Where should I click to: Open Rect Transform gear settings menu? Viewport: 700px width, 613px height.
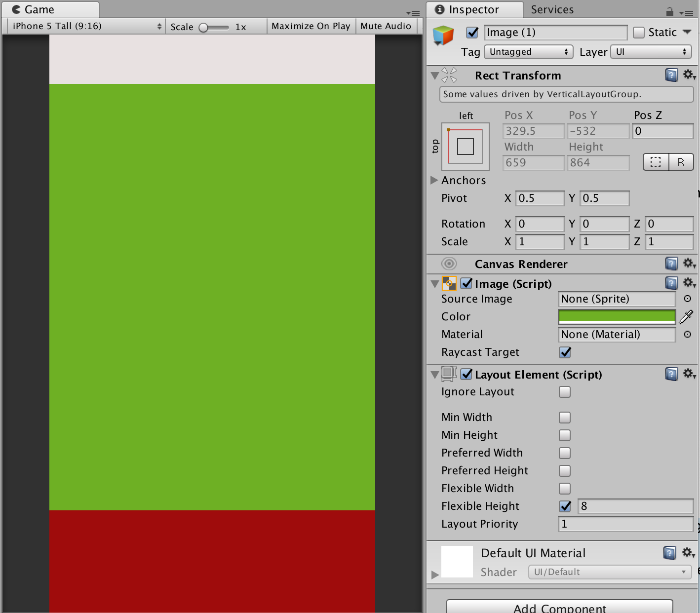click(689, 75)
